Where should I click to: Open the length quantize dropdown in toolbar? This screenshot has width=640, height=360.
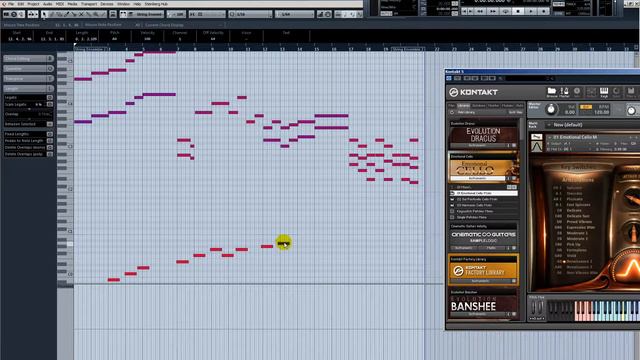(x=295, y=14)
